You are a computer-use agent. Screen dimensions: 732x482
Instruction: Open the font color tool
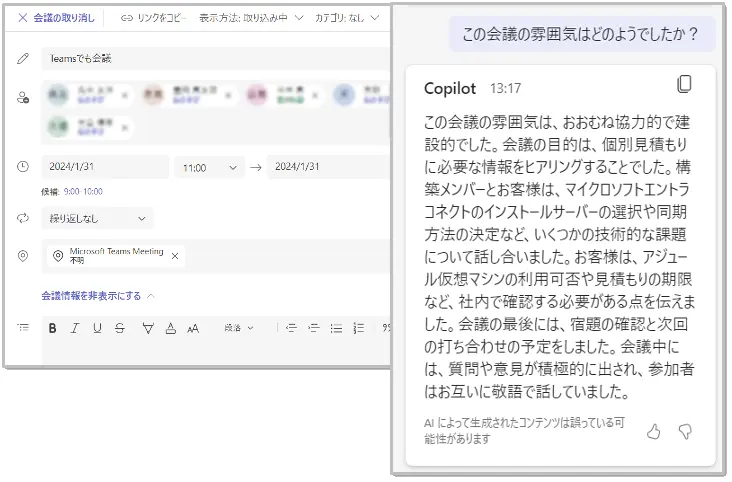(171, 328)
